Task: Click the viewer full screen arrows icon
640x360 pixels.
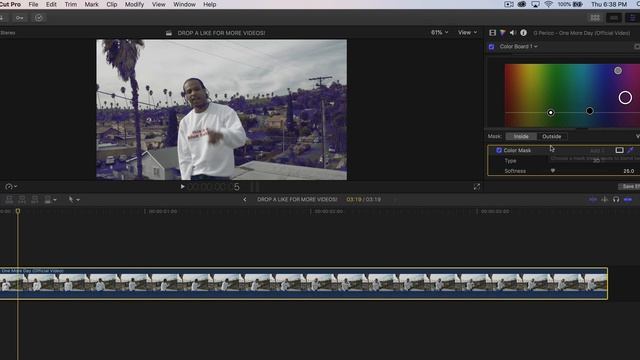Action: 476,187
